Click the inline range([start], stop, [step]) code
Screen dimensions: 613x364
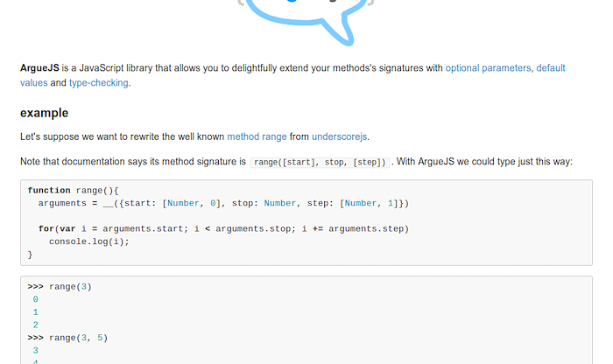coord(320,162)
